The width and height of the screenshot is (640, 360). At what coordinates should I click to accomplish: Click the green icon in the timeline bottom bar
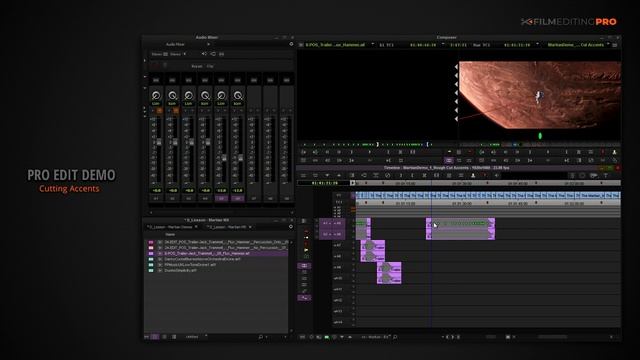pyautogui.click(x=327, y=337)
